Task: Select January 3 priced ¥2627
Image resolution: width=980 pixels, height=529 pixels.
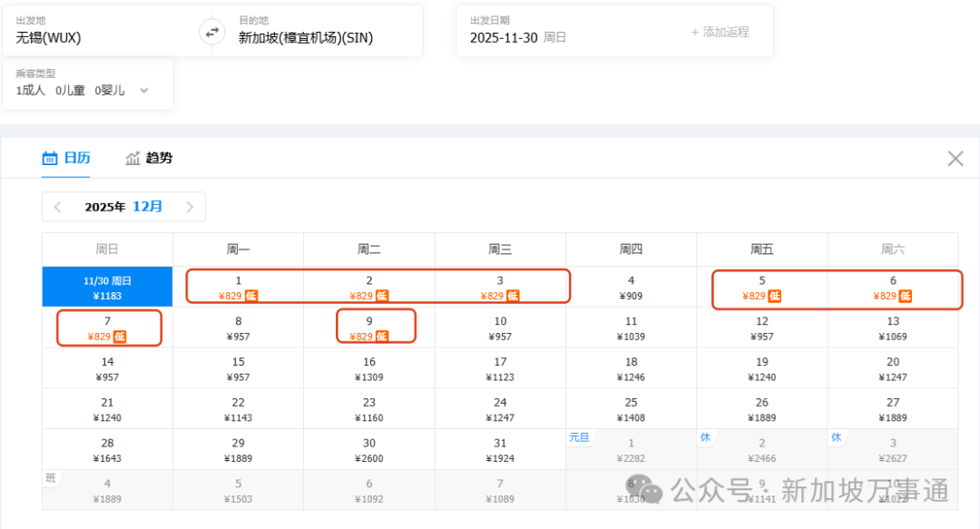Action: point(893,449)
